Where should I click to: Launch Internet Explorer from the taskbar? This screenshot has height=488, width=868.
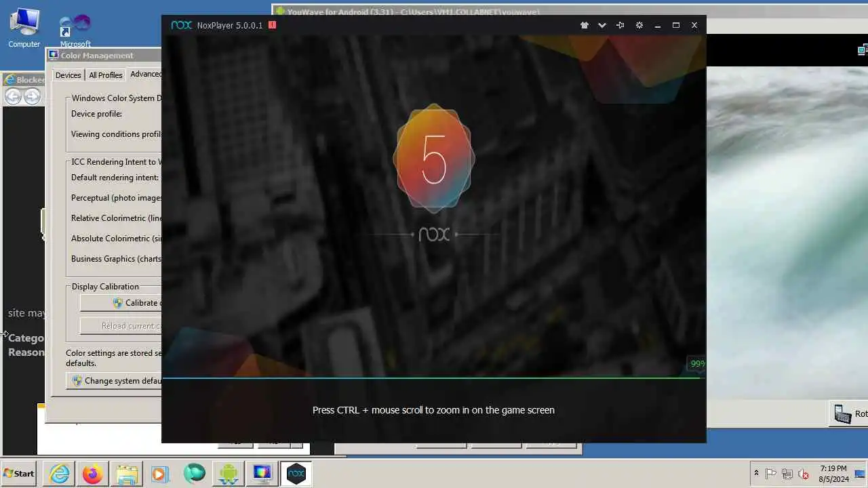click(59, 474)
